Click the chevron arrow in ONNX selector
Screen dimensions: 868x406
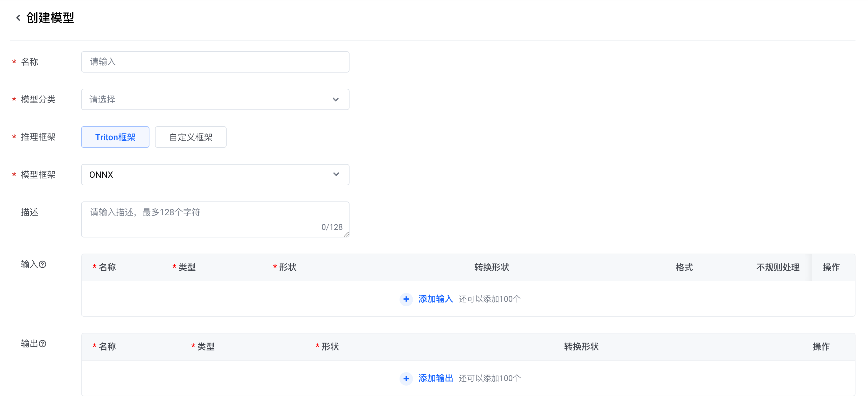[x=336, y=174]
